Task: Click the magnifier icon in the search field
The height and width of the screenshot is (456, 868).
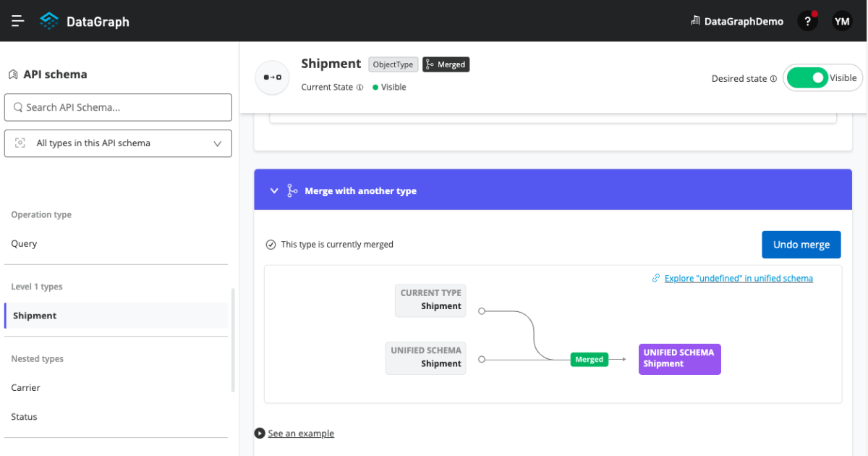Action: [17, 107]
